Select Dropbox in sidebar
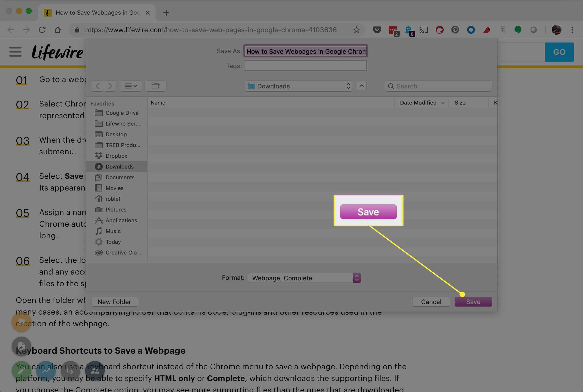The width and height of the screenshot is (583, 392). click(117, 156)
